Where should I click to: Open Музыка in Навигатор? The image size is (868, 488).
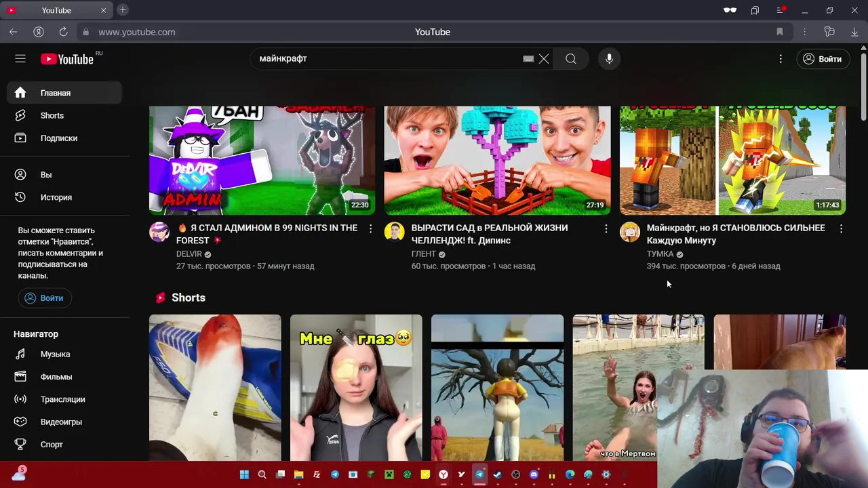coord(64,354)
